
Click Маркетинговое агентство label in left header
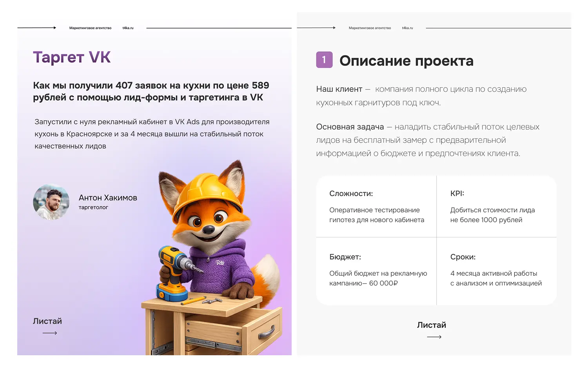point(90,28)
